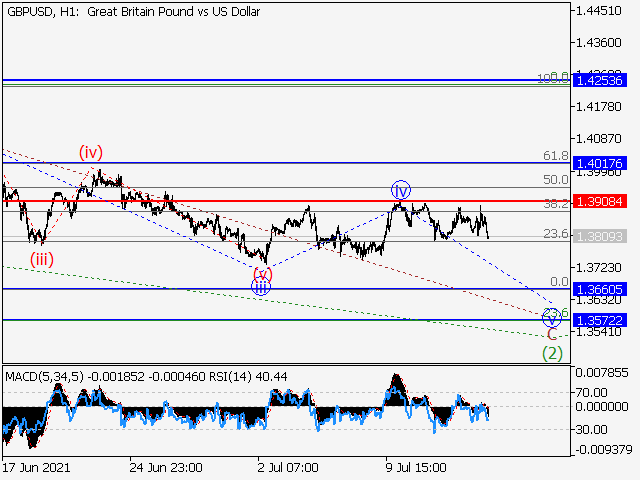Select the blue horizontal line at 1.42536
Image resolution: width=640 pixels, height=480 pixels.
pos(286,80)
